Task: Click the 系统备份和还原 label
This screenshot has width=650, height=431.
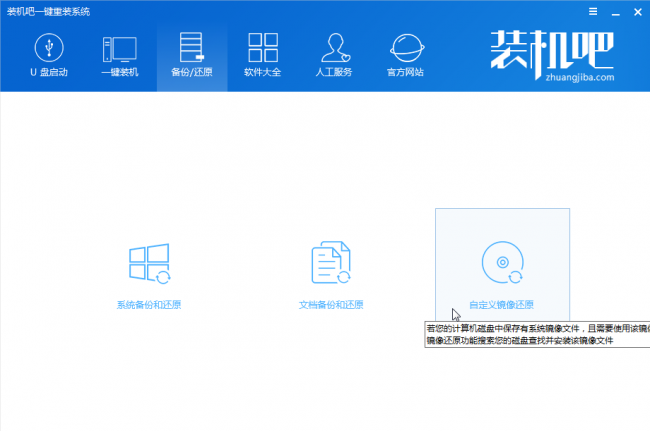Action: pos(149,305)
